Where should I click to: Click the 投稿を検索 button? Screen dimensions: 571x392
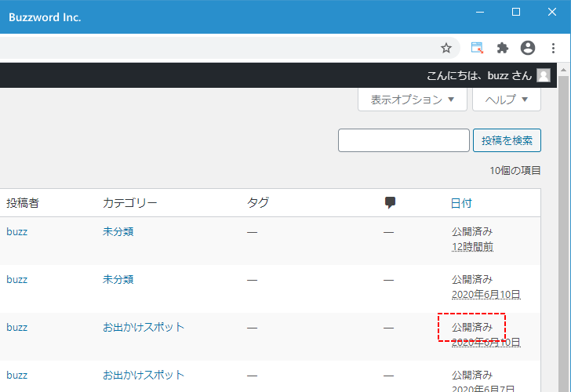507,140
